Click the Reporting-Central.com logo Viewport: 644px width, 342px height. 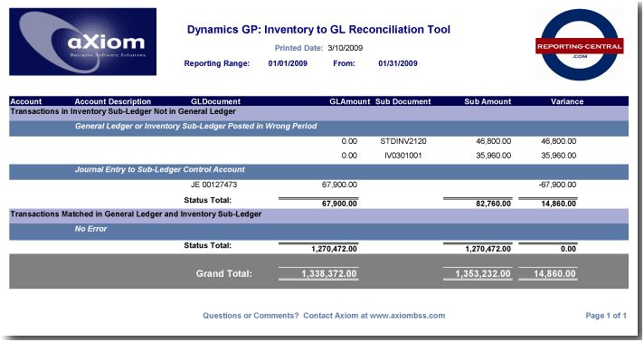[579, 44]
